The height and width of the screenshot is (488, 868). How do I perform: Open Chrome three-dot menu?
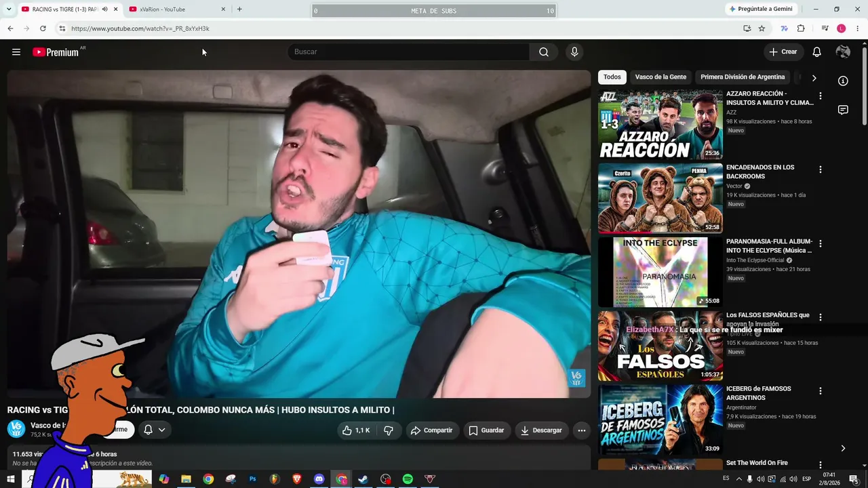pos(858,28)
